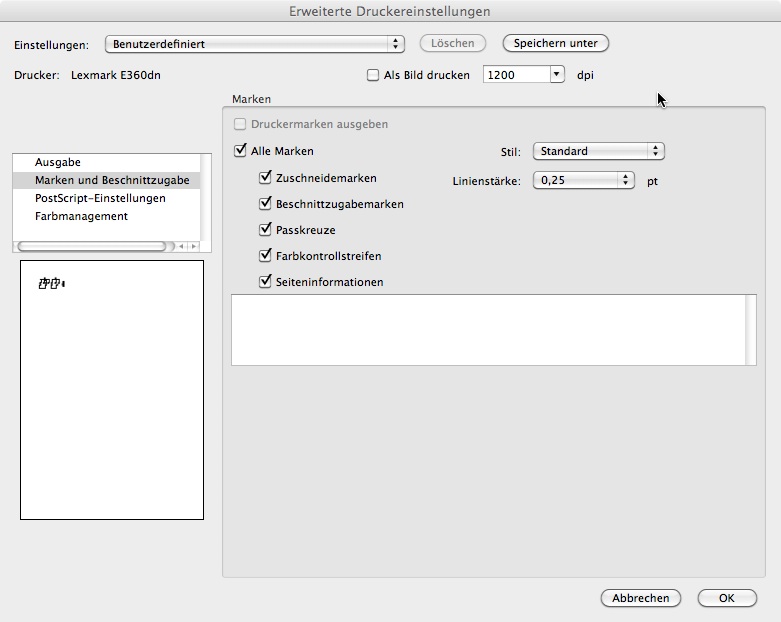Toggle Farbkontrollstreifen checkbox

coord(266,256)
